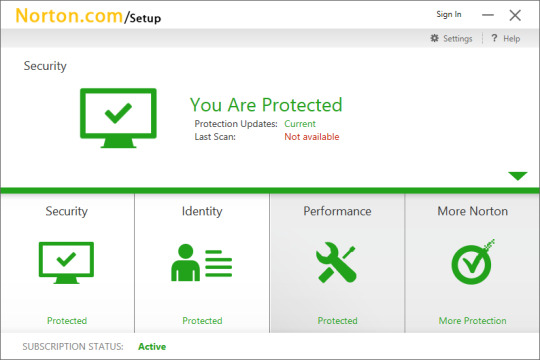This screenshot has width=540, height=360.
Task: Expand details with the green down triangle
Action: pos(518,176)
